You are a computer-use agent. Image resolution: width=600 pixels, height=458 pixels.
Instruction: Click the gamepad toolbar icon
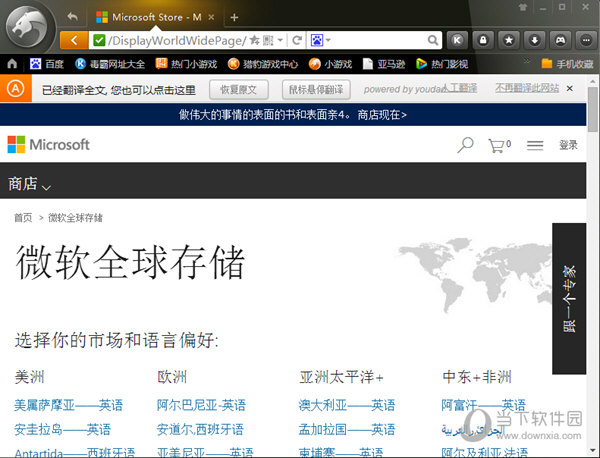tap(560, 40)
